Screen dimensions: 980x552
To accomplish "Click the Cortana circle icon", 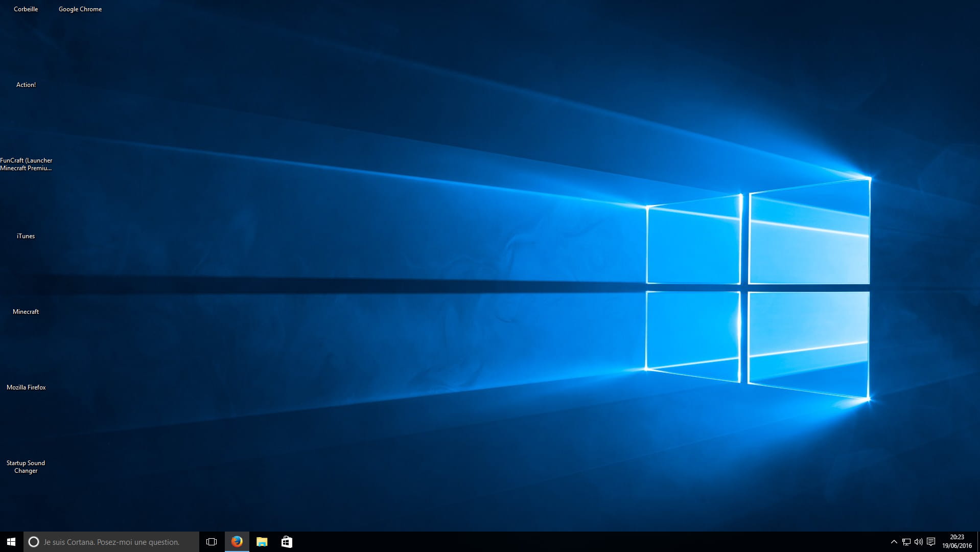I will pos(34,542).
